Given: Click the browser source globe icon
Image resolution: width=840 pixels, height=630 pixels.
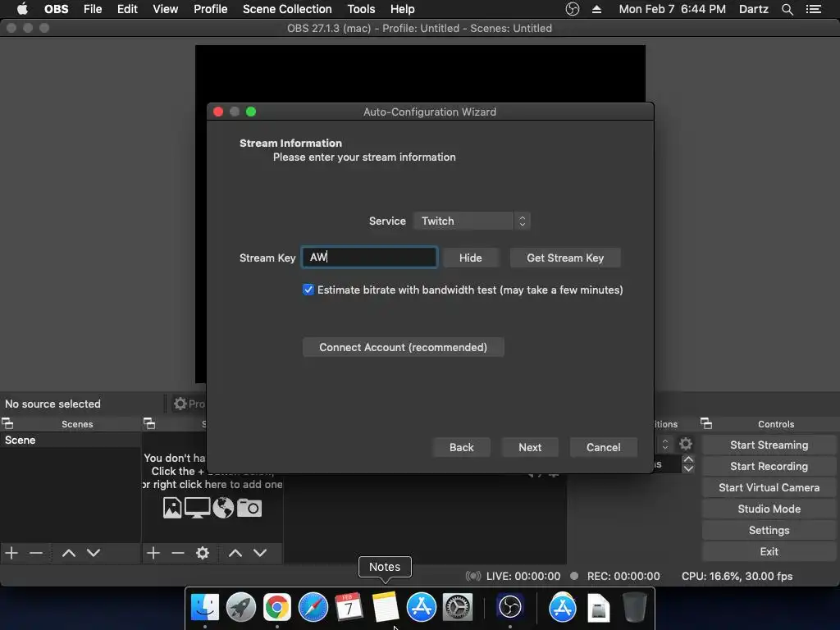Looking at the screenshot, I should tap(223, 507).
